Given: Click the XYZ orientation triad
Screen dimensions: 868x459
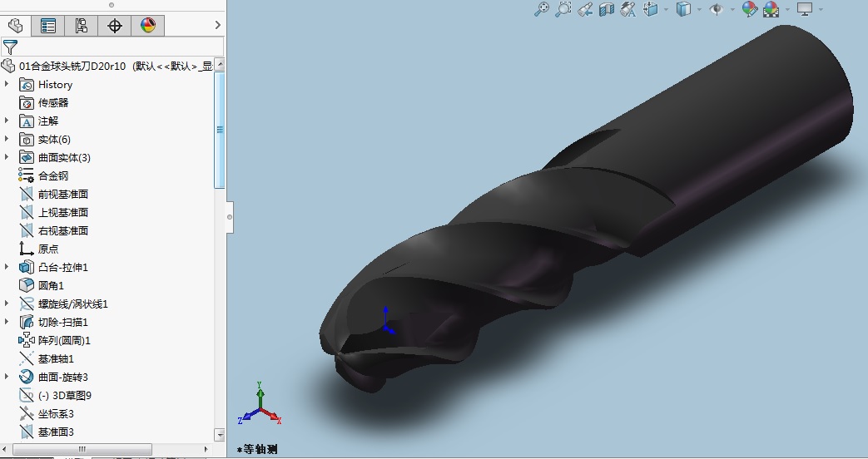Looking at the screenshot, I should tap(260, 404).
